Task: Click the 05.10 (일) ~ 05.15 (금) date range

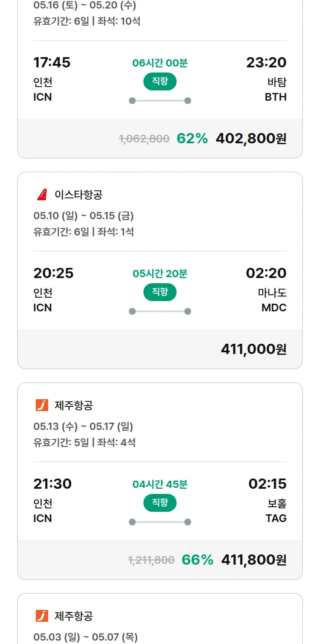Action: (x=84, y=216)
